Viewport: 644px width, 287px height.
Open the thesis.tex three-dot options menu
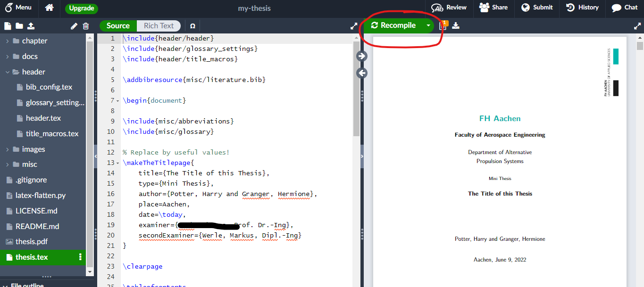tap(80, 257)
